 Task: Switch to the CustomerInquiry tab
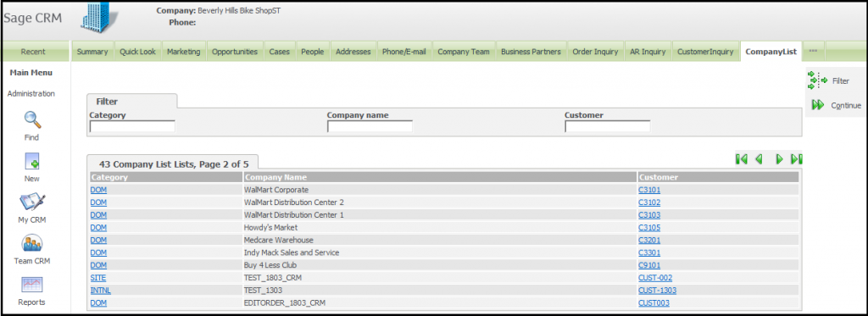click(705, 52)
